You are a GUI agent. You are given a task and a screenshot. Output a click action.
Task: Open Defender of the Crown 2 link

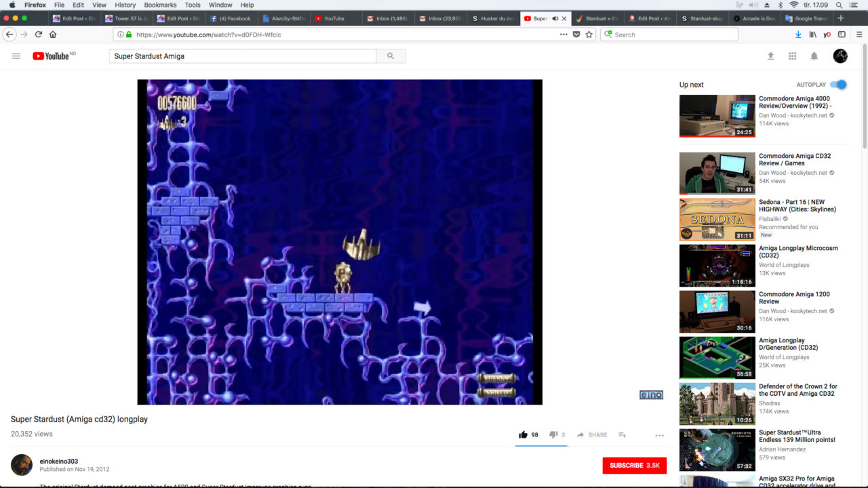(798, 390)
